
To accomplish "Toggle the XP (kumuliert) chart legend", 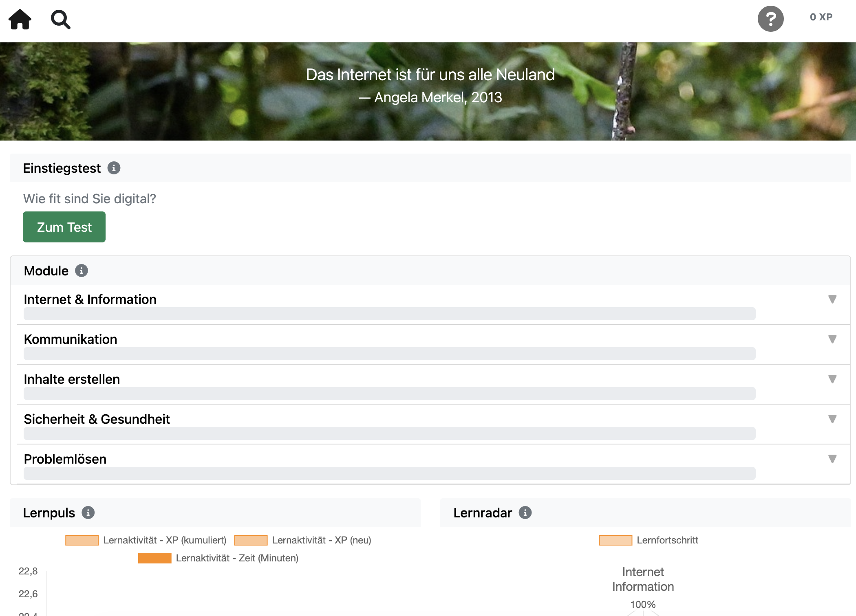I will (x=146, y=540).
